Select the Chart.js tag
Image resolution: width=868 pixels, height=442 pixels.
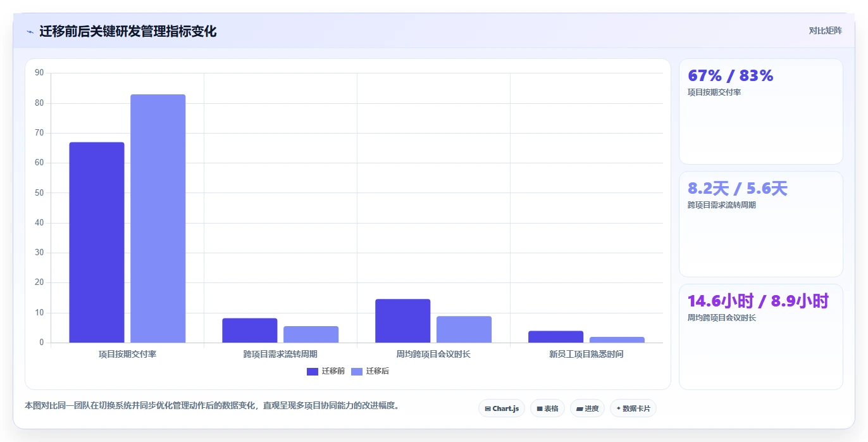click(x=502, y=408)
